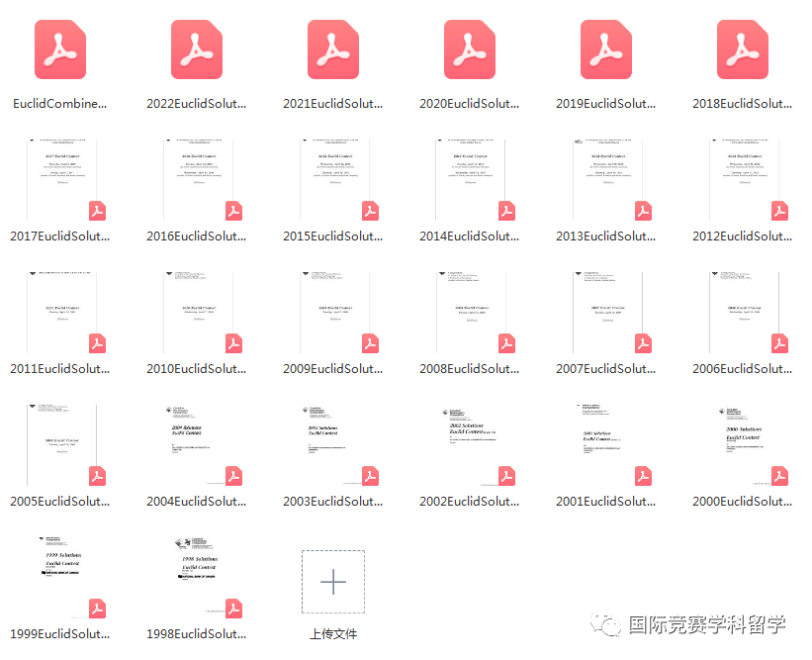The width and height of the screenshot is (812, 660).
Task: Select the 2013EuclidSolut file thumbnail
Action: 607,180
